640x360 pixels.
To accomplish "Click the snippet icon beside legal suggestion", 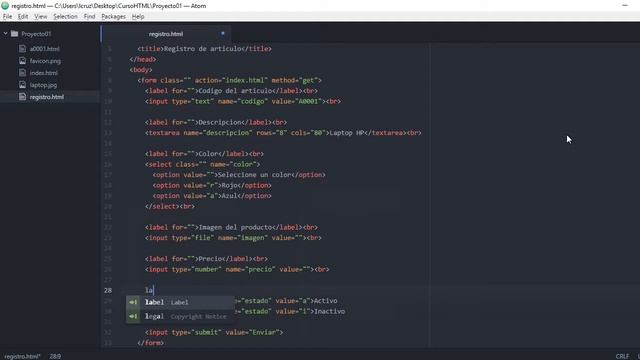I will pos(133,316).
